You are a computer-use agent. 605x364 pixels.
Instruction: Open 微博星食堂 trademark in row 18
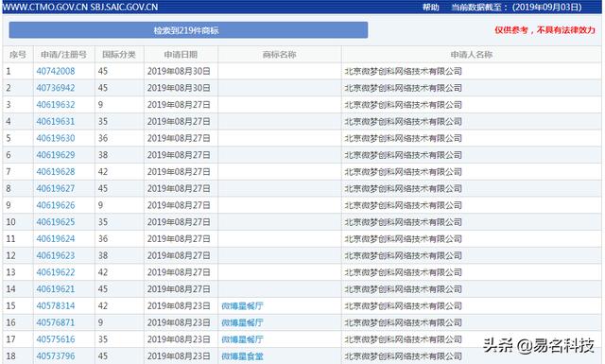pos(242,356)
